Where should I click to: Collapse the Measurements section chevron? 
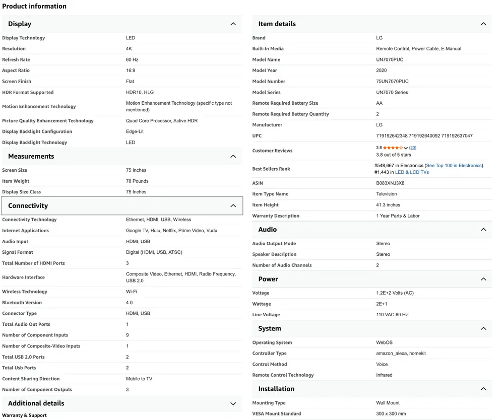pos(233,157)
